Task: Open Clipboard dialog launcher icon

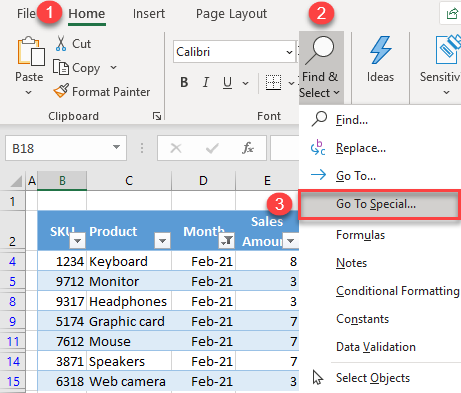Action: (157, 116)
